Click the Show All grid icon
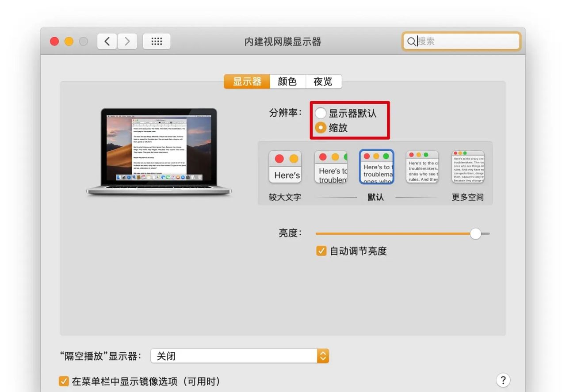 click(157, 41)
